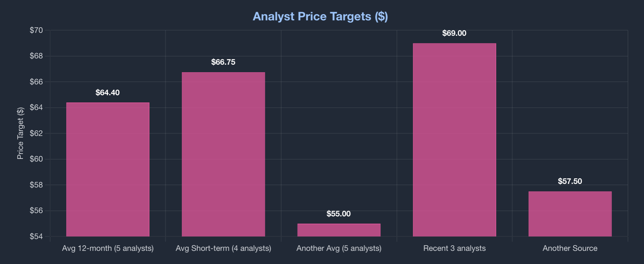Select the 'Avg Short-term (4 analysts)' axis label
Image resolution: width=644 pixels, height=264 pixels.
click(223, 248)
